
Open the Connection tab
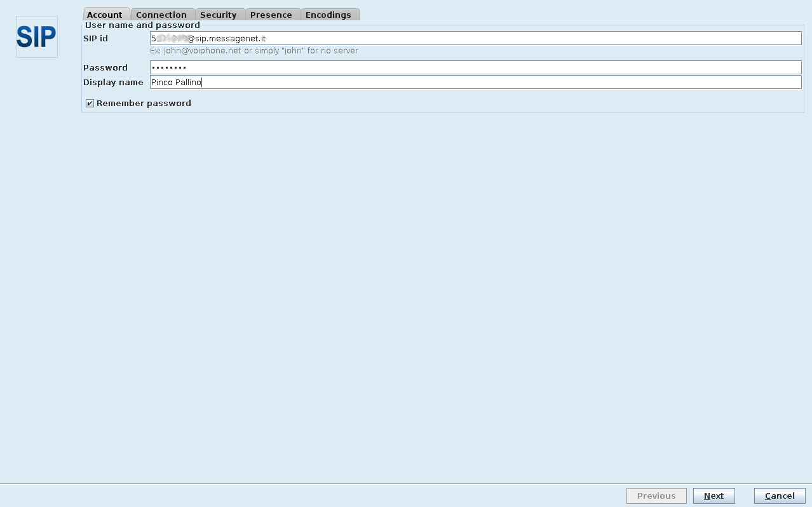pos(161,15)
